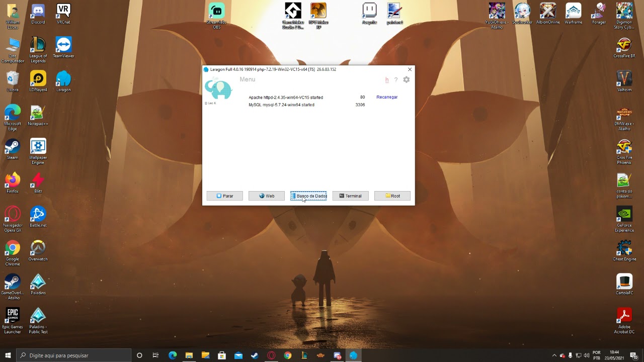
Task: Open the volume control in tray
Action: point(587,355)
